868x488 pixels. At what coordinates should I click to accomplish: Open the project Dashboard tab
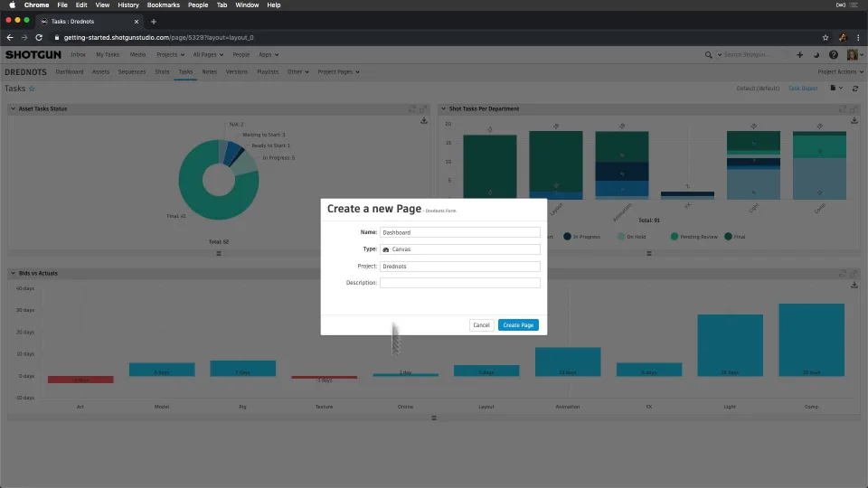[x=70, y=72]
